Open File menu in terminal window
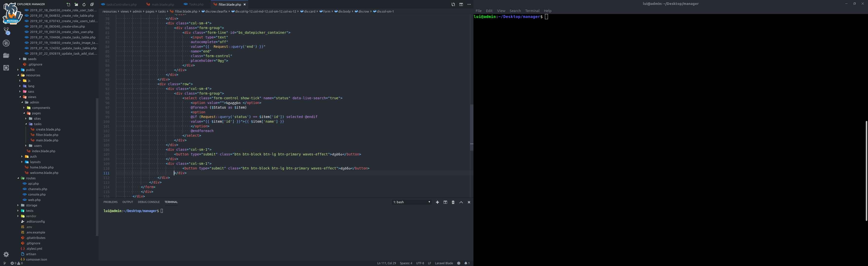 point(478,11)
